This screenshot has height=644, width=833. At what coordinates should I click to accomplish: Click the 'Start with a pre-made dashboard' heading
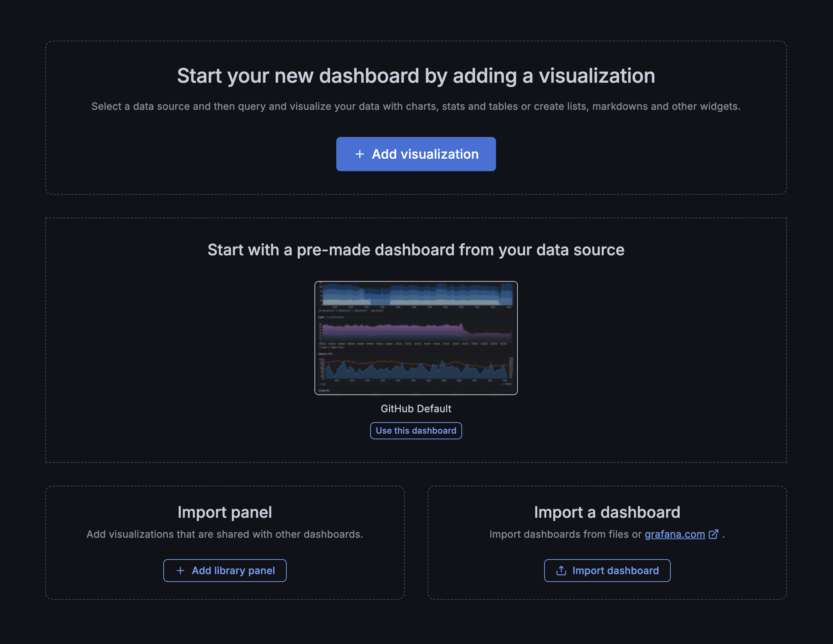pos(416,250)
